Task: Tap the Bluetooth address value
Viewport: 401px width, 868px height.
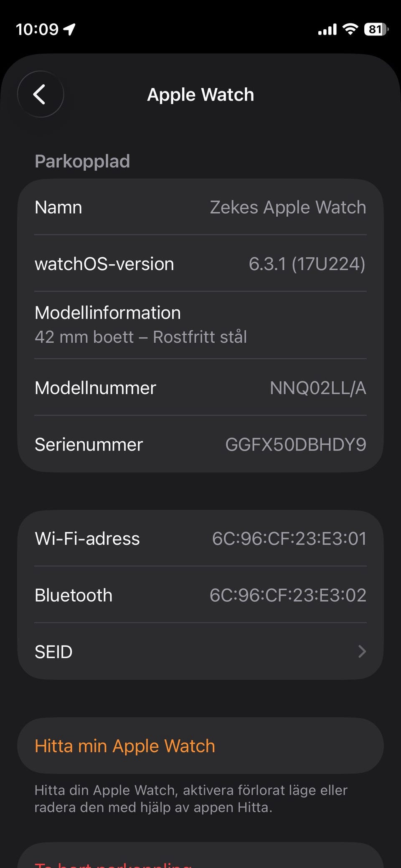Action: (288, 595)
